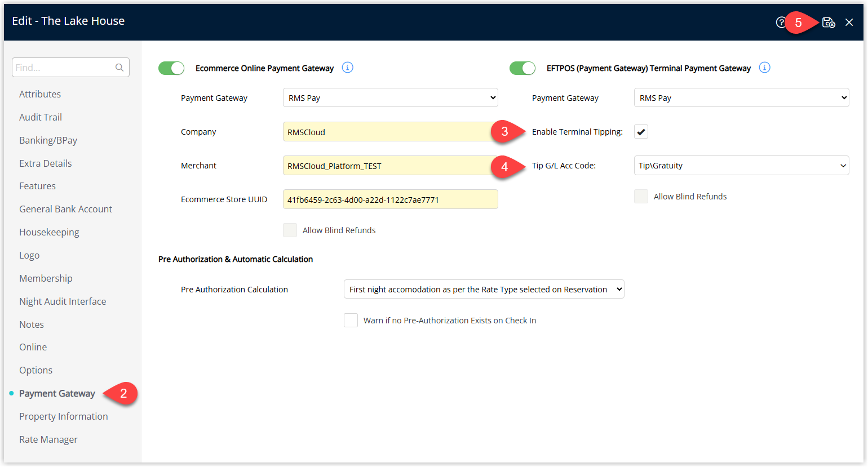Open General Bank Account section
Image resolution: width=868 pixels, height=467 pixels.
[x=66, y=209]
